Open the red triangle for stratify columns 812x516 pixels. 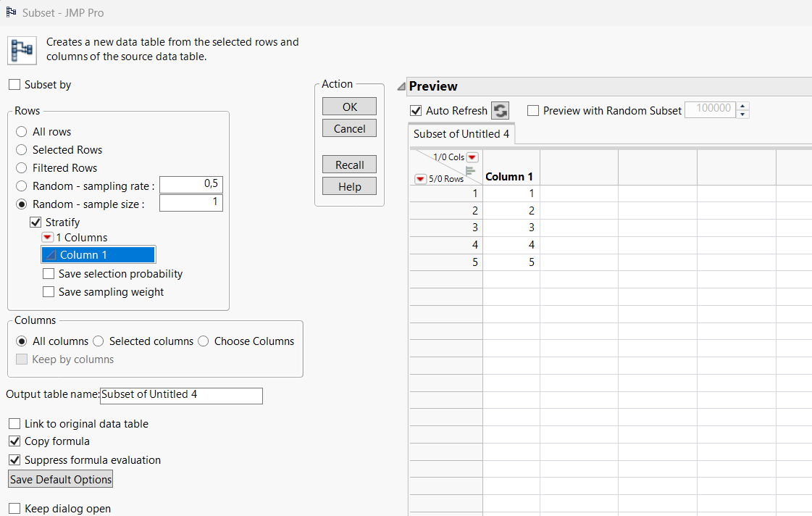tap(48, 238)
